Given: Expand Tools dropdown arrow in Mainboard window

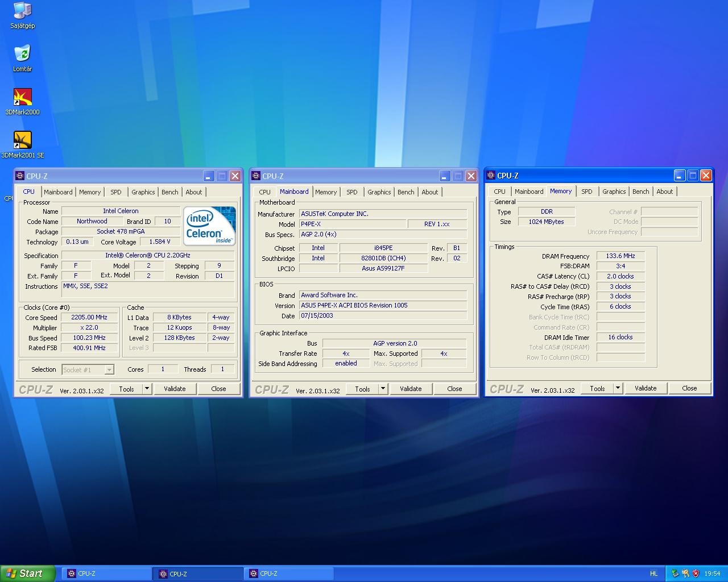Looking at the screenshot, I should click(x=383, y=389).
